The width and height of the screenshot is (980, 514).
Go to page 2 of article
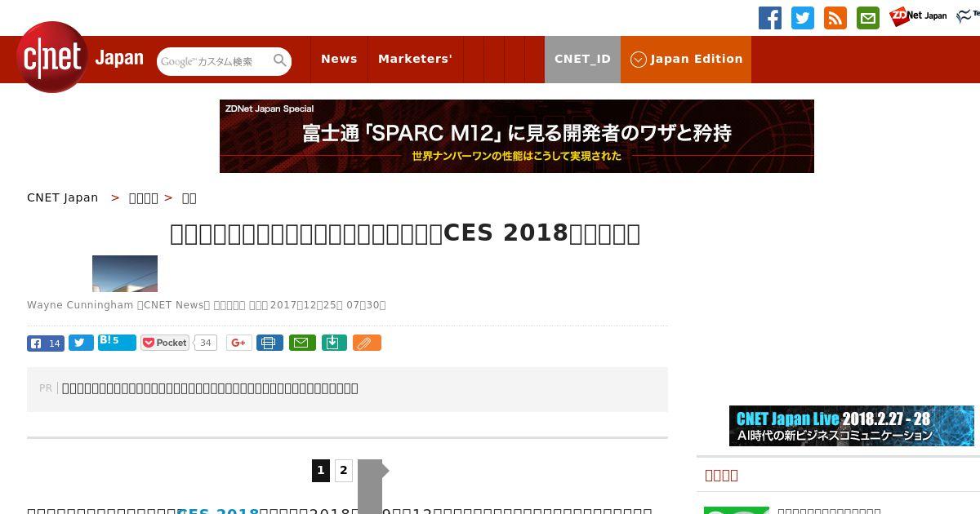(344, 470)
